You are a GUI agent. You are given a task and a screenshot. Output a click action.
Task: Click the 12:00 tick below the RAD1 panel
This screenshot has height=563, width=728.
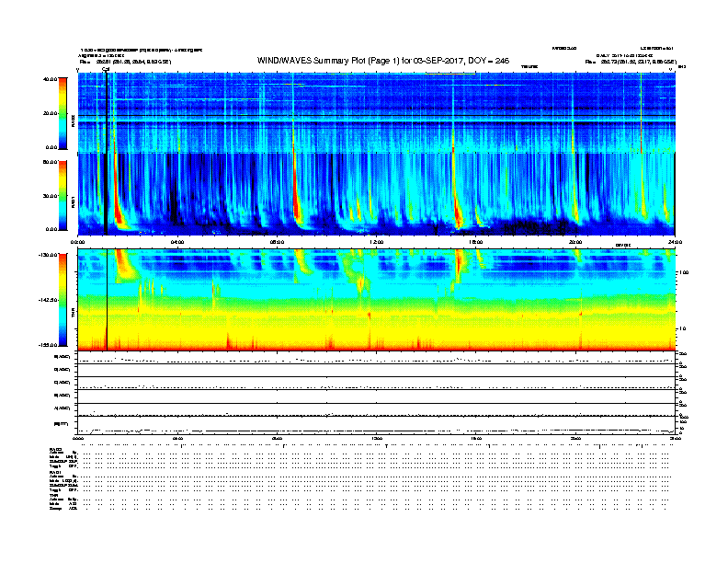[x=377, y=242]
